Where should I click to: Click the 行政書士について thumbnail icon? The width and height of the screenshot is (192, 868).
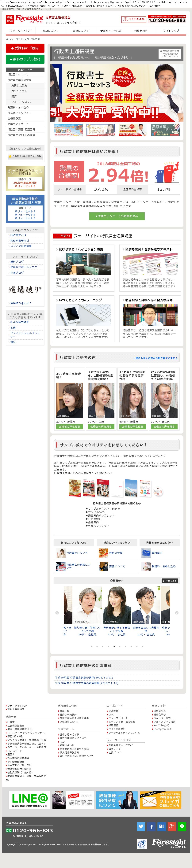[61, 553]
